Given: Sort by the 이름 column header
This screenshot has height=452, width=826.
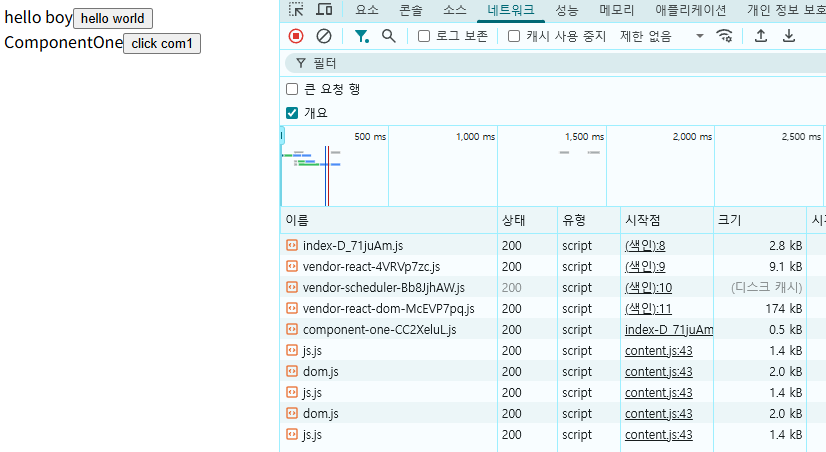Looking at the screenshot, I should click(x=389, y=220).
